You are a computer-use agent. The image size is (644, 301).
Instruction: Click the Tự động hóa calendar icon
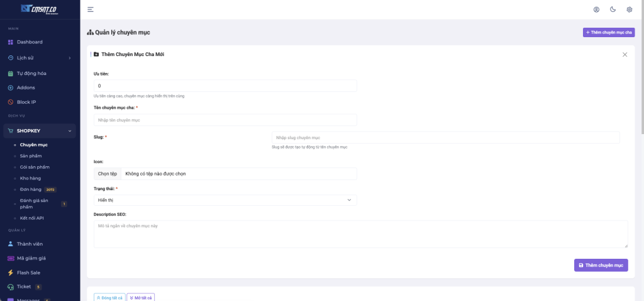(10, 73)
